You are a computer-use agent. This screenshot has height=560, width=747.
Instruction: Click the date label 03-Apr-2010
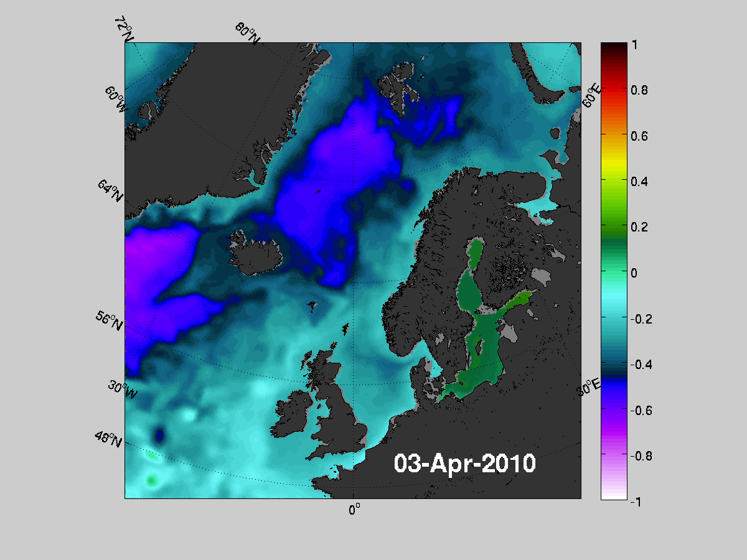tap(465, 464)
